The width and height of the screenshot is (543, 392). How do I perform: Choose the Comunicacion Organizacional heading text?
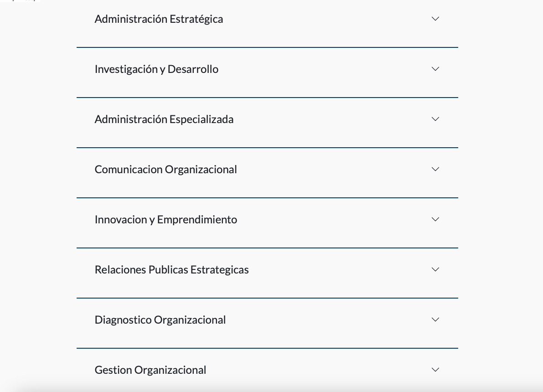166,170
